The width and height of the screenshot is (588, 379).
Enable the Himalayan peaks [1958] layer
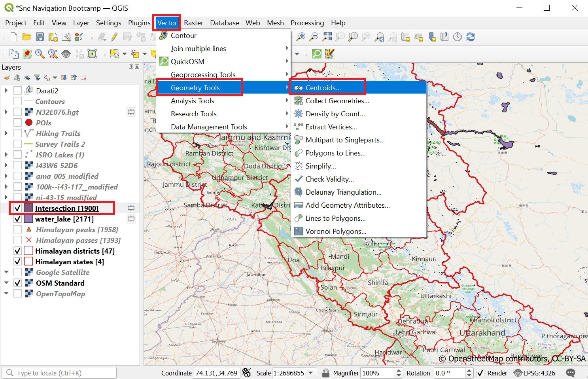click(17, 229)
